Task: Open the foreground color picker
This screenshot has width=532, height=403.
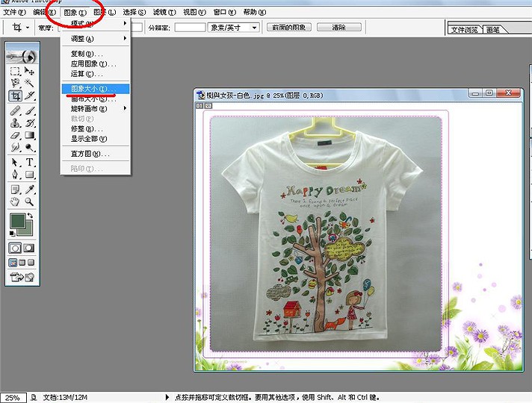Action: (17, 221)
